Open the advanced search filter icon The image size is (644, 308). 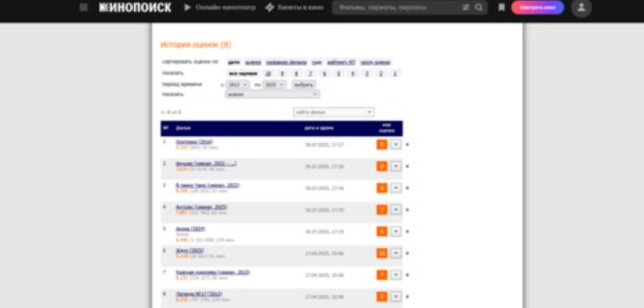pyautogui.click(x=465, y=7)
